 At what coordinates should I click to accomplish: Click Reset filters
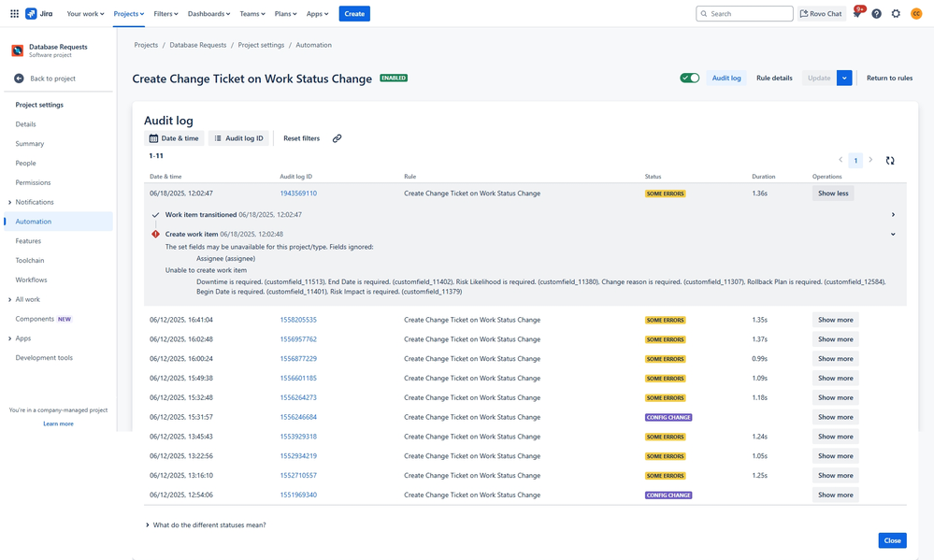(301, 138)
